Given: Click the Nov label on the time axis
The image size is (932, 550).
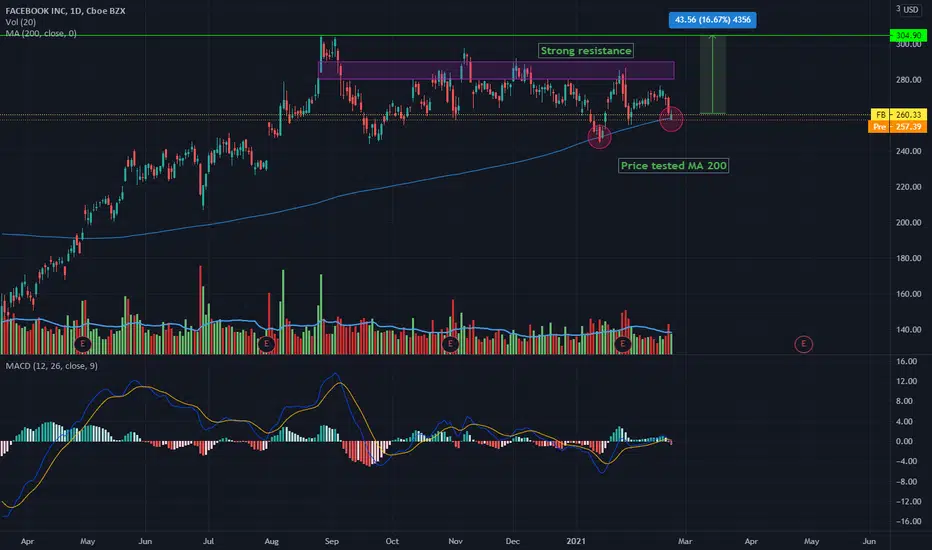Looking at the screenshot, I should [x=455, y=541].
